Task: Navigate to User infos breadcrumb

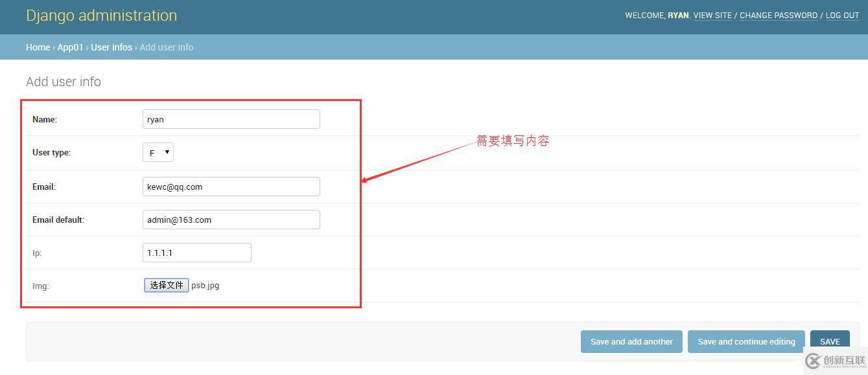Action: click(x=111, y=47)
